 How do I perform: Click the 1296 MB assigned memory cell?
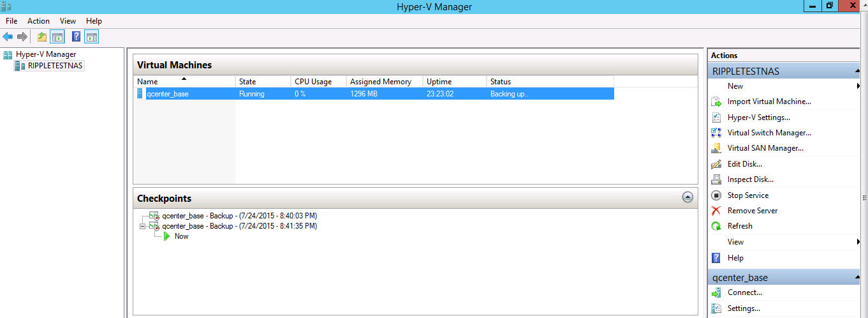(364, 94)
